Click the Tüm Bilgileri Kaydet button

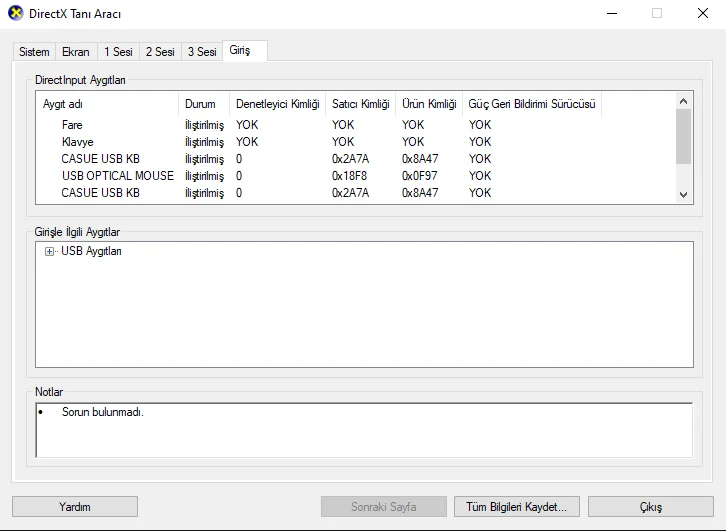(517, 506)
